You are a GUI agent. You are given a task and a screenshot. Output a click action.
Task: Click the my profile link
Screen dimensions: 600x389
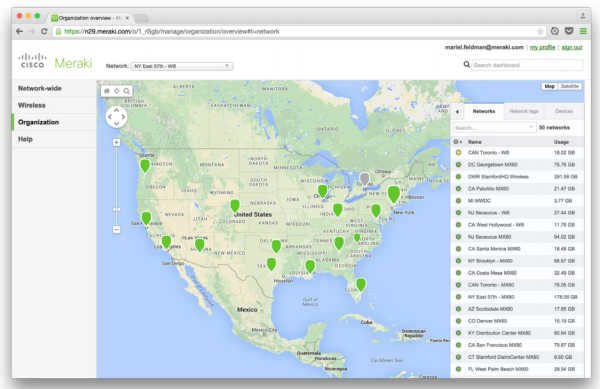coord(542,47)
